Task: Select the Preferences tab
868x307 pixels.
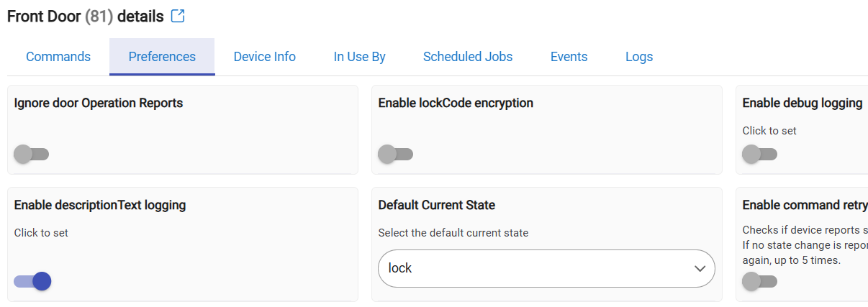Action: point(162,57)
